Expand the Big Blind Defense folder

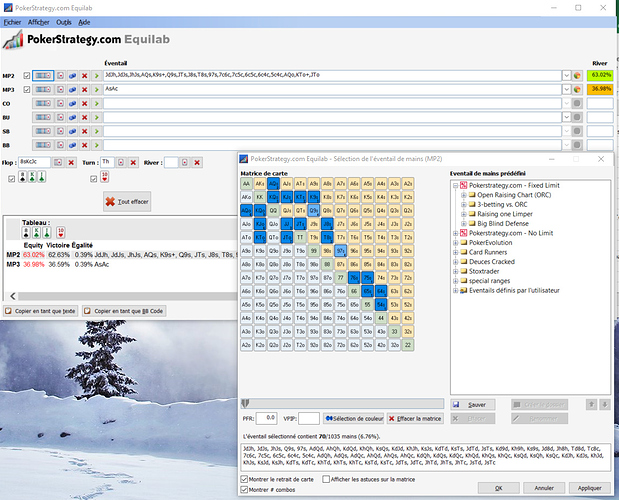pyautogui.click(x=464, y=223)
